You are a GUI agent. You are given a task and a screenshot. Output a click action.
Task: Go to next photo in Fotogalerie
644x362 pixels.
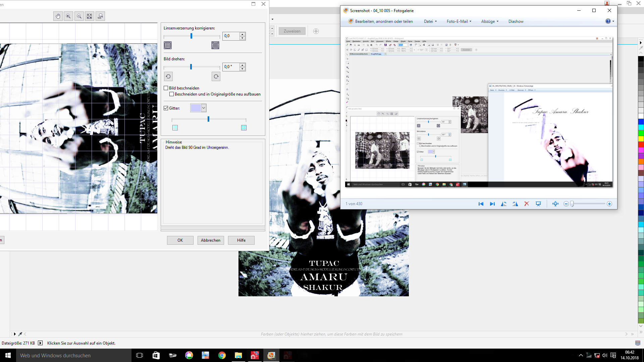[492, 204]
